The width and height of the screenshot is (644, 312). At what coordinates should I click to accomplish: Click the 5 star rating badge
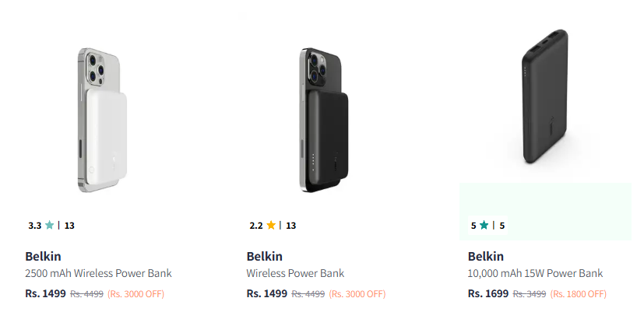[x=487, y=226]
